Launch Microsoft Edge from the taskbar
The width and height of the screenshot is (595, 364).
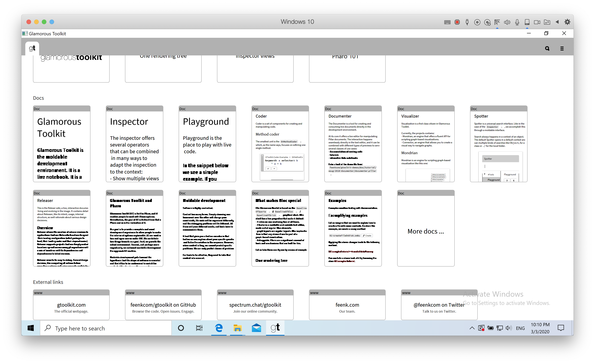point(219,328)
